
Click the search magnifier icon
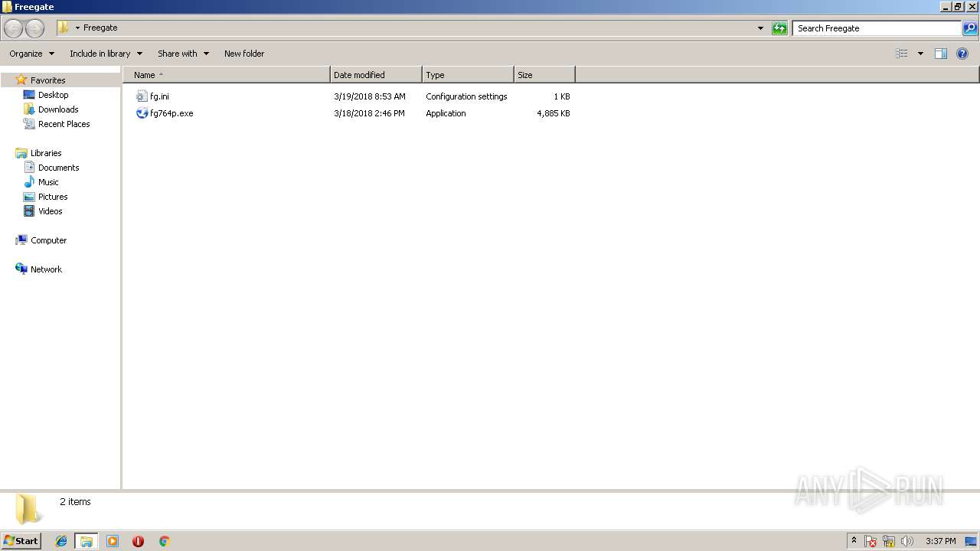[x=970, y=28]
